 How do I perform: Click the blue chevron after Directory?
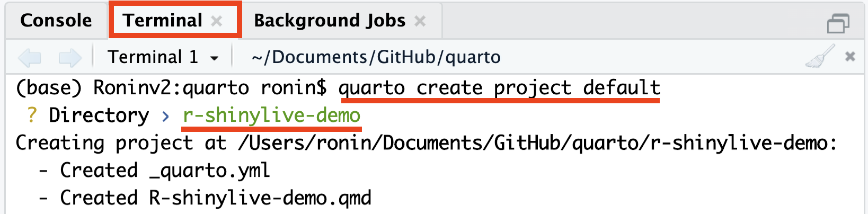[166, 115]
